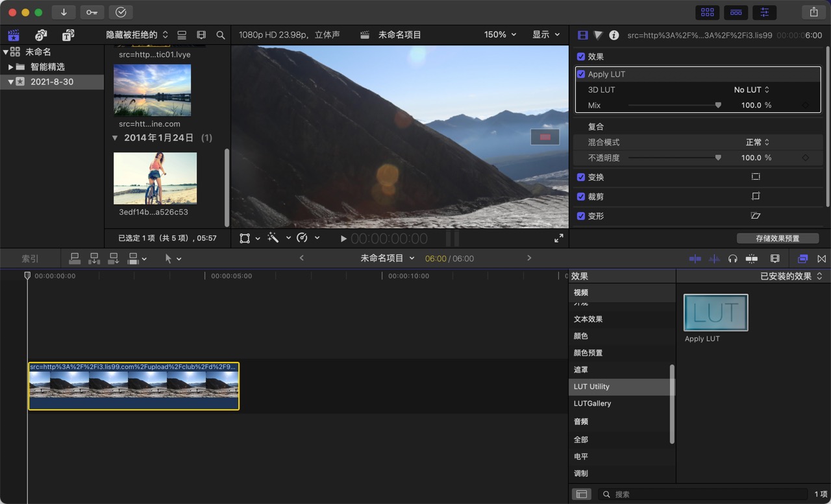Open photos and audio sidebar
Viewport: 831px width, 504px height.
tap(41, 35)
